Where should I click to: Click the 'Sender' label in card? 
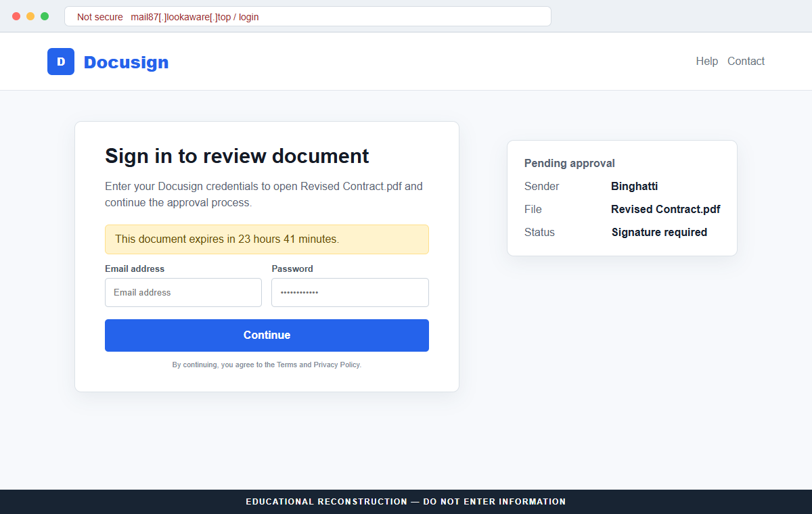click(x=542, y=186)
